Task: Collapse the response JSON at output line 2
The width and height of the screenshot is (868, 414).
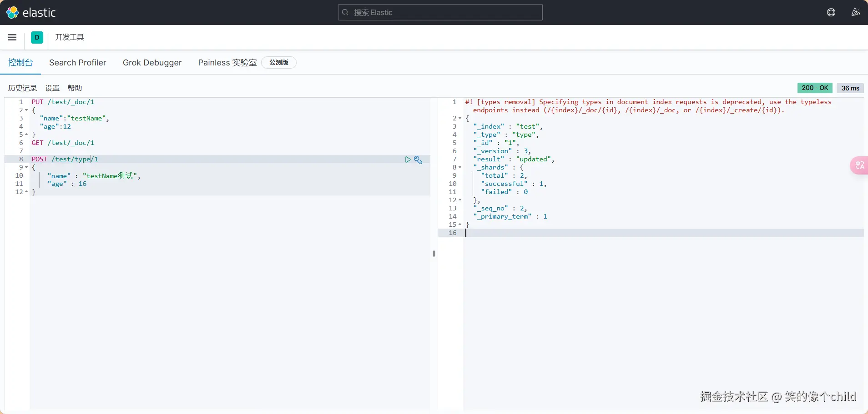Action: pos(460,119)
